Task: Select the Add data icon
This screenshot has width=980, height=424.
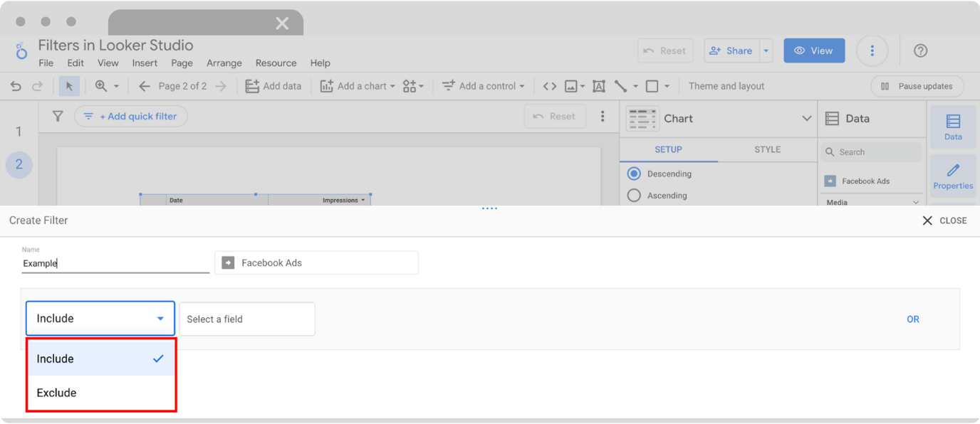Action: click(x=252, y=85)
